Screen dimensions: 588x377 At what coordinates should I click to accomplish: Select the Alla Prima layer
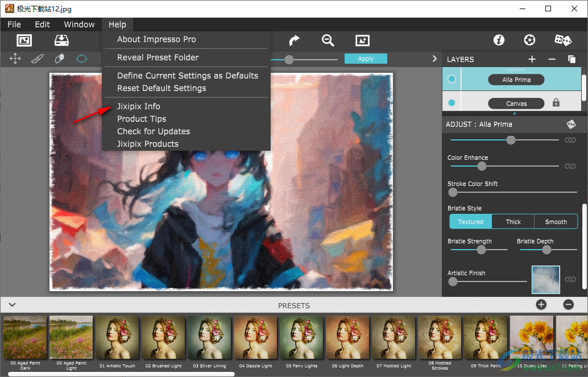click(x=516, y=80)
